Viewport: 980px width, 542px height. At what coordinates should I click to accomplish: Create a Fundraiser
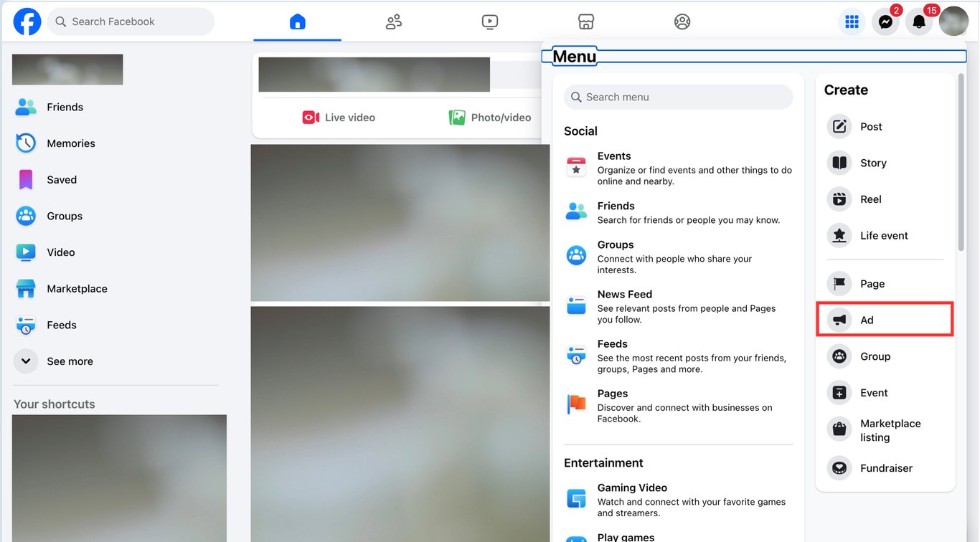point(885,468)
